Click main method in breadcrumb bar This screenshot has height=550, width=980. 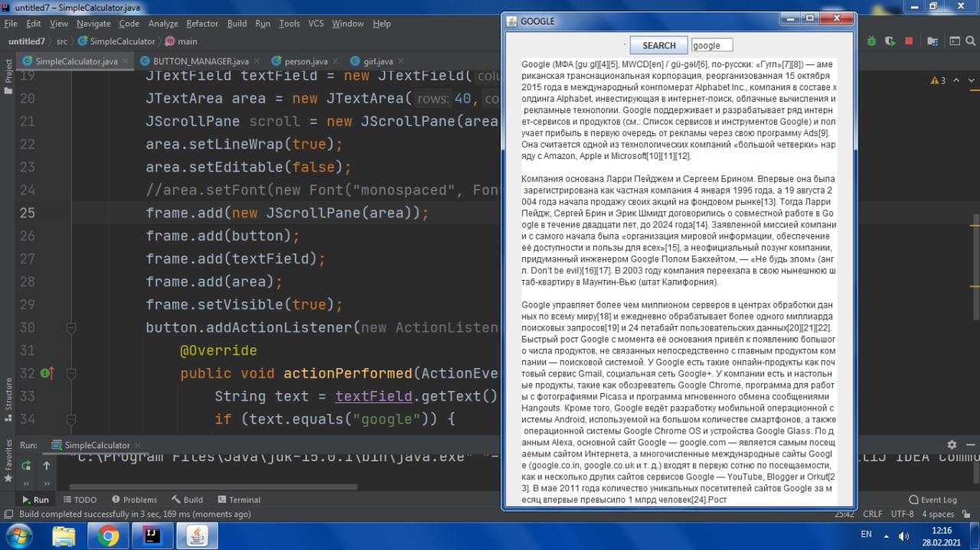[181, 41]
